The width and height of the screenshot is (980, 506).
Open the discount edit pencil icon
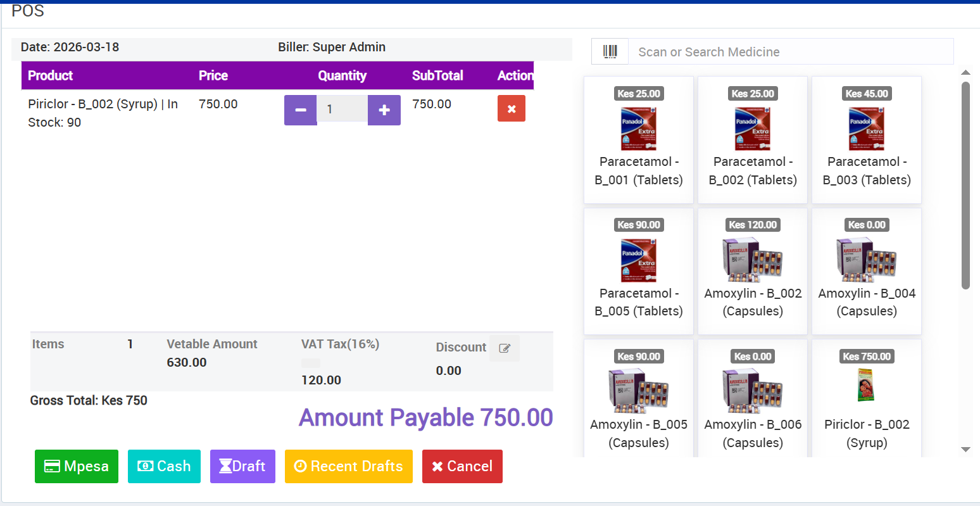coord(505,348)
